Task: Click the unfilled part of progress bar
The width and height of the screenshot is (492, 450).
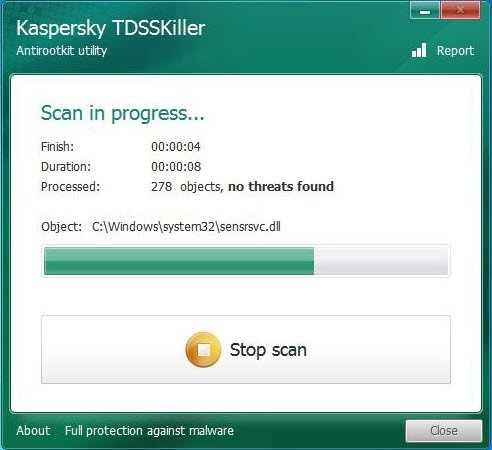Action: pyautogui.click(x=381, y=261)
